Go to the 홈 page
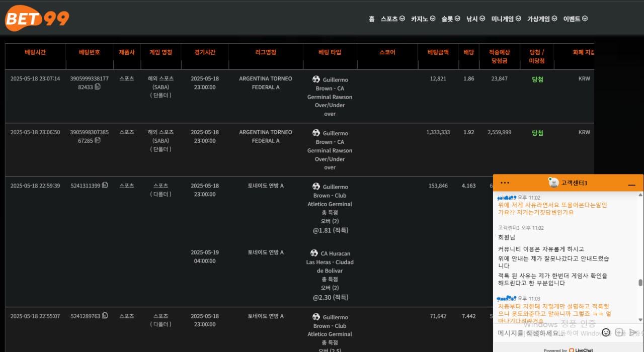This screenshot has width=644, height=352. pyautogui.click(x=371, y=19)
